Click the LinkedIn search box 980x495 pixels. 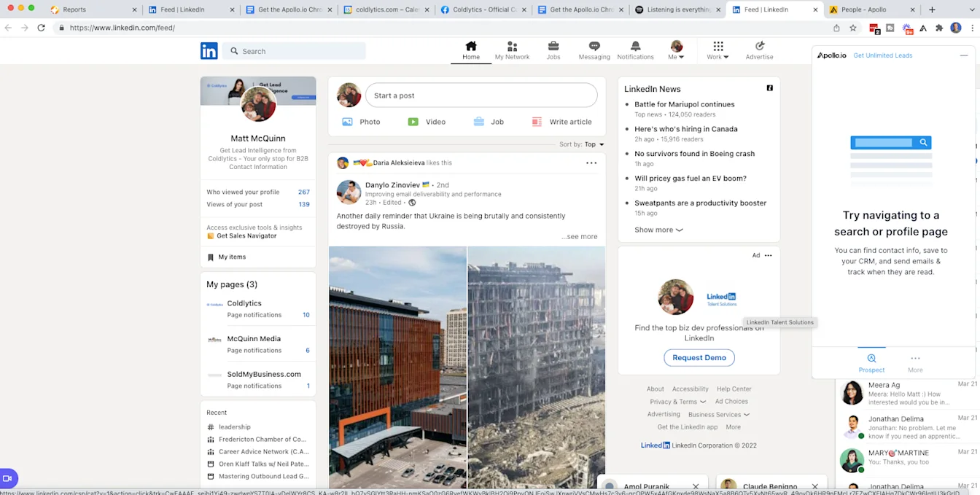tap(295, 51)
